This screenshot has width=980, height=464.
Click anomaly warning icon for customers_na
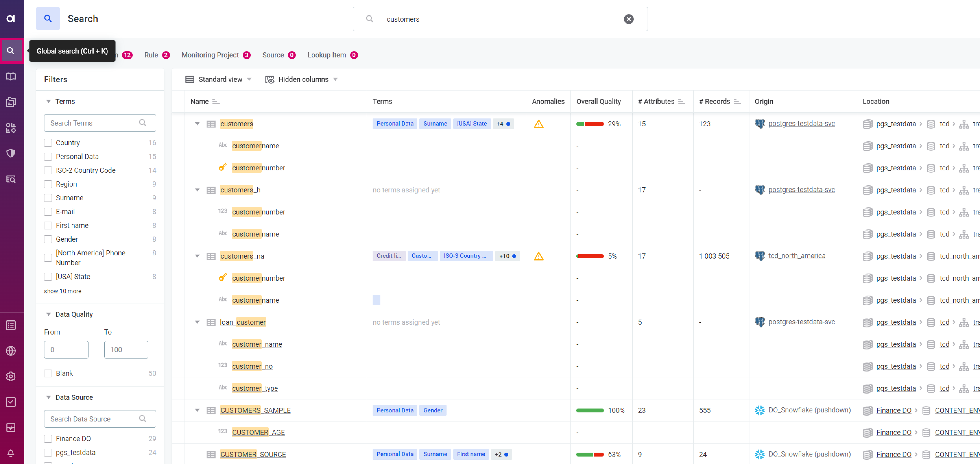point(538,256)
